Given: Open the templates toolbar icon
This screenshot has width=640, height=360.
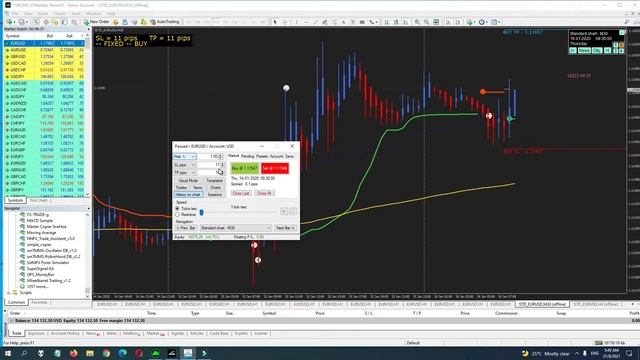Looking at the screenshot, I should coord(495,22).
